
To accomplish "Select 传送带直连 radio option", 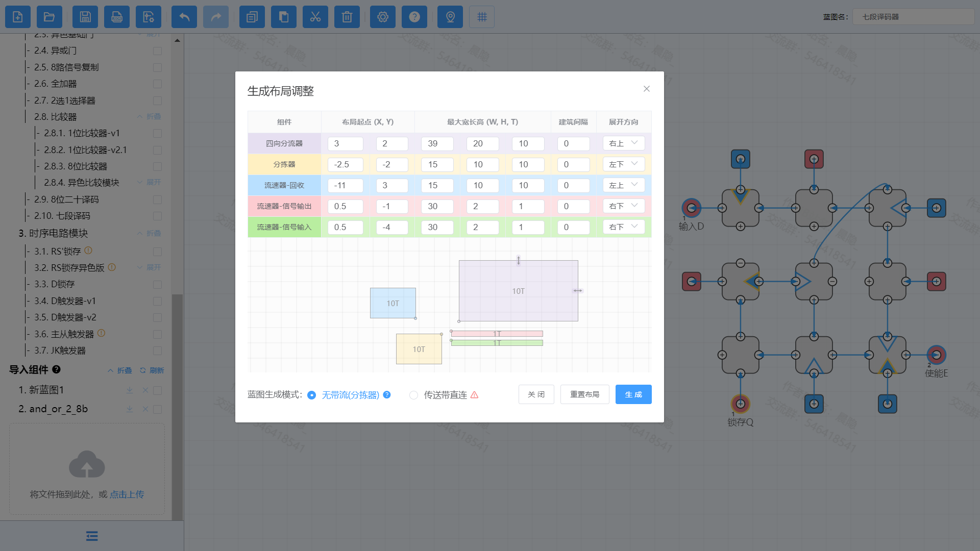I will point(413,395).
